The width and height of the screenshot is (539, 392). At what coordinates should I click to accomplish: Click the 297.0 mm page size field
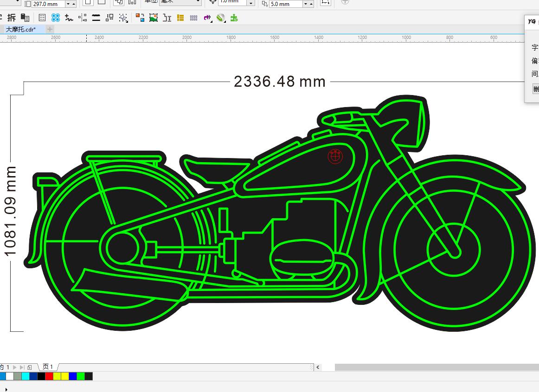tap(48, 4)
